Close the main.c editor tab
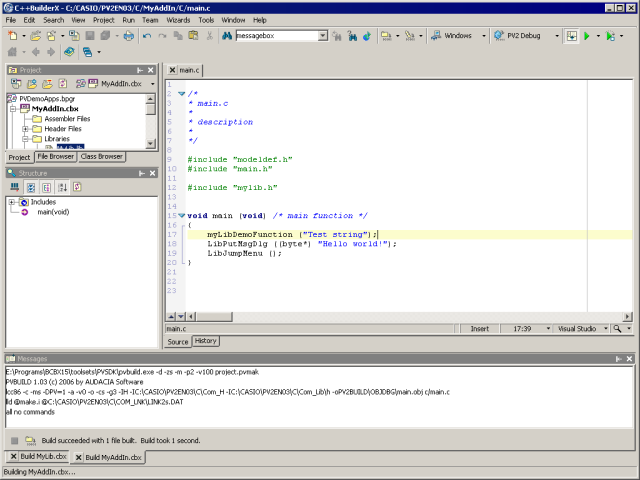This screenshot has height=480, width=640. tap(172, 70)
